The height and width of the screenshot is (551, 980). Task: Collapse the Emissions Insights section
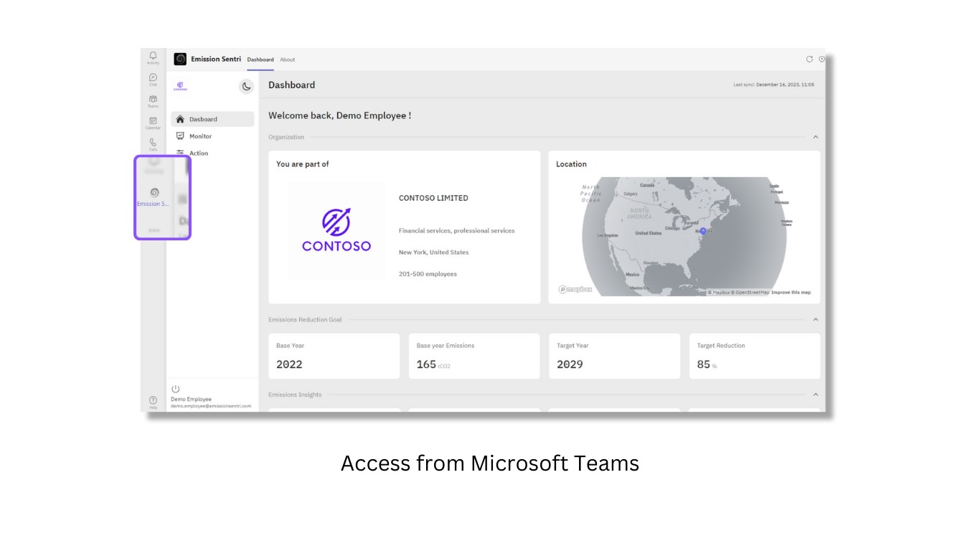[x=815, y=395]
